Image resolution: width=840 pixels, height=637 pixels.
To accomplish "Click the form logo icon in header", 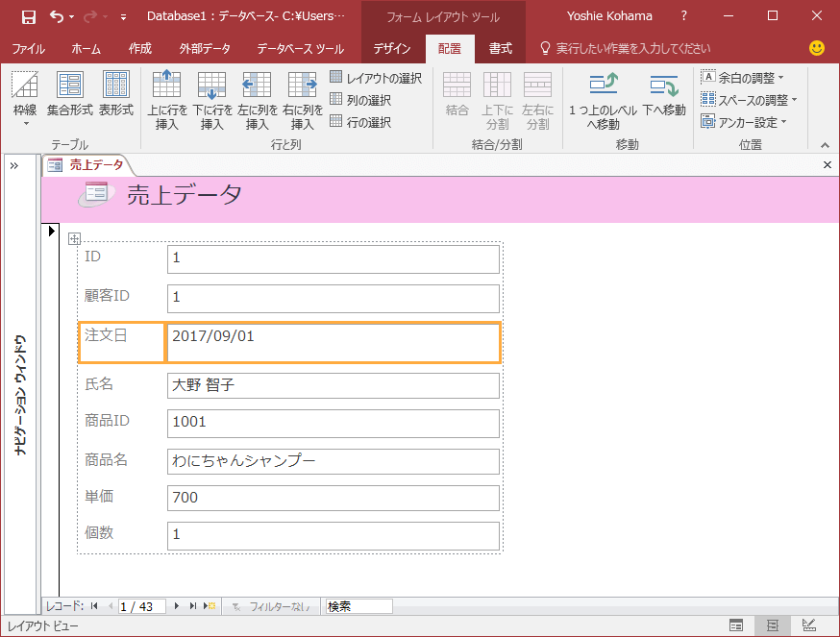I will point(96,193).
